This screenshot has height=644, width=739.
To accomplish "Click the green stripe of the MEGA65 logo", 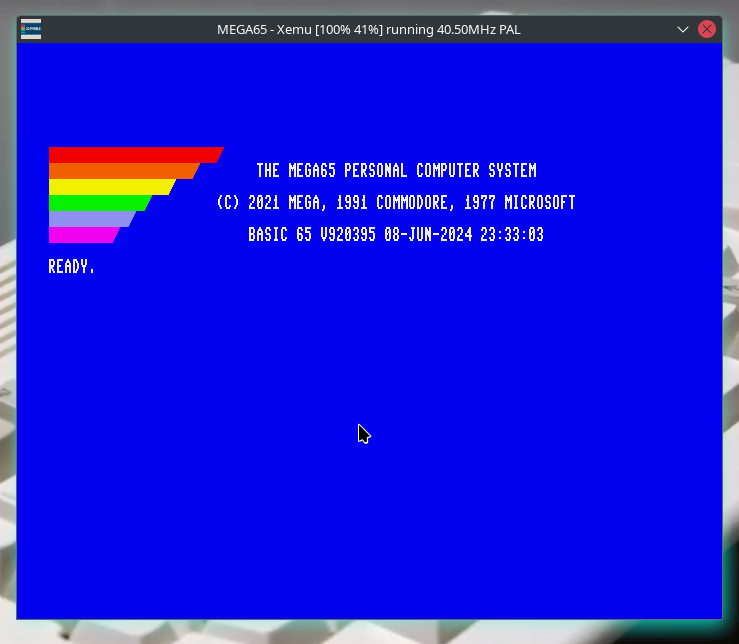I will tap(98, 203).
